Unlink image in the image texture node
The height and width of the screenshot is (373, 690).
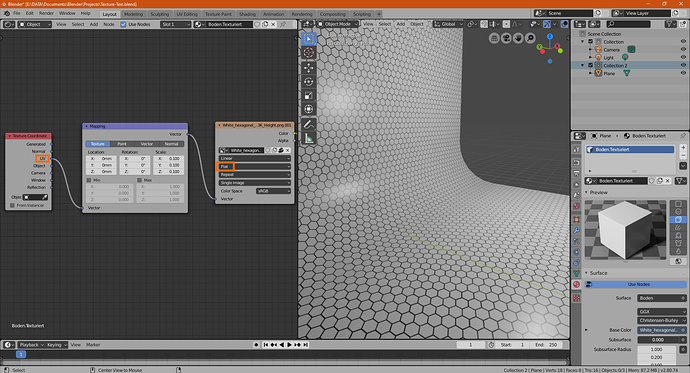288,150
